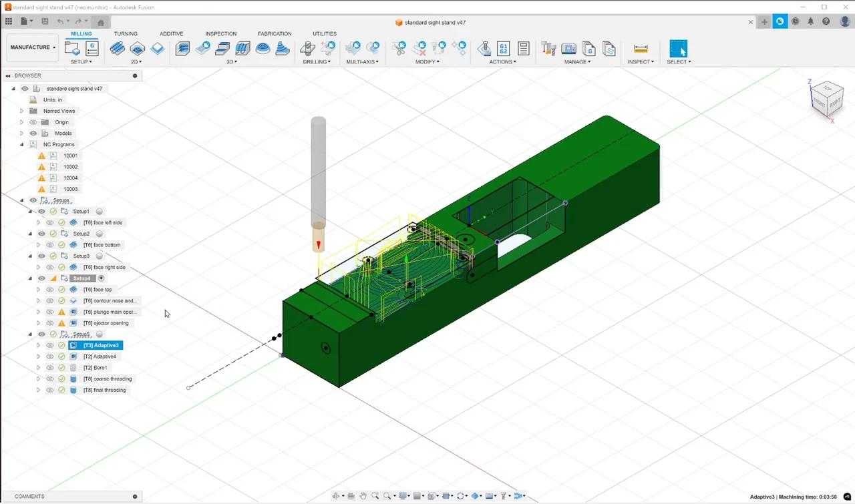The image size is (855, 504).
Task: Select the 2D Pocket machining icon
Action: 137,48
